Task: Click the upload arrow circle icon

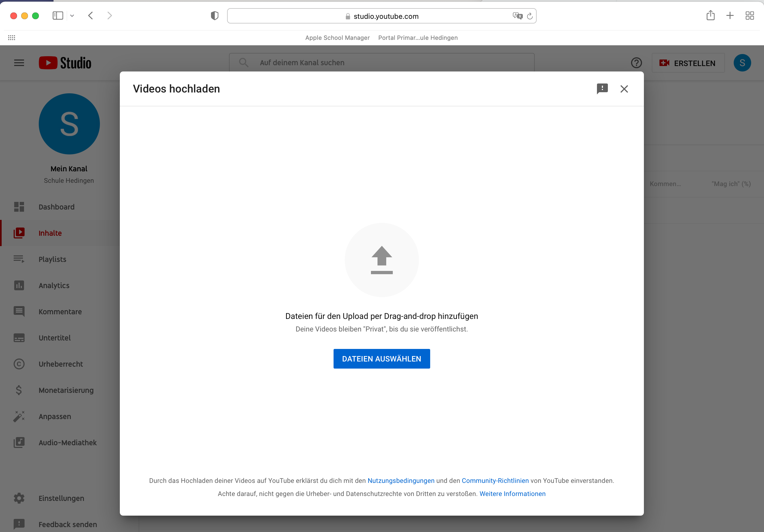Action: click(x=382, y=260)
